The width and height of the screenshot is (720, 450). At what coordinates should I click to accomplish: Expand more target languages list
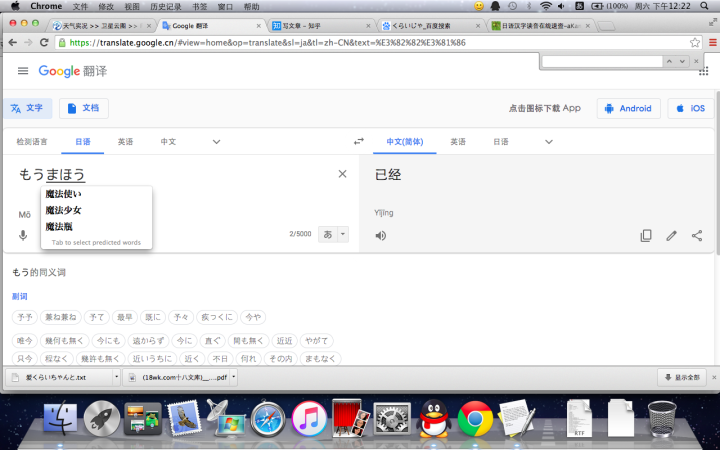(548, 141)
